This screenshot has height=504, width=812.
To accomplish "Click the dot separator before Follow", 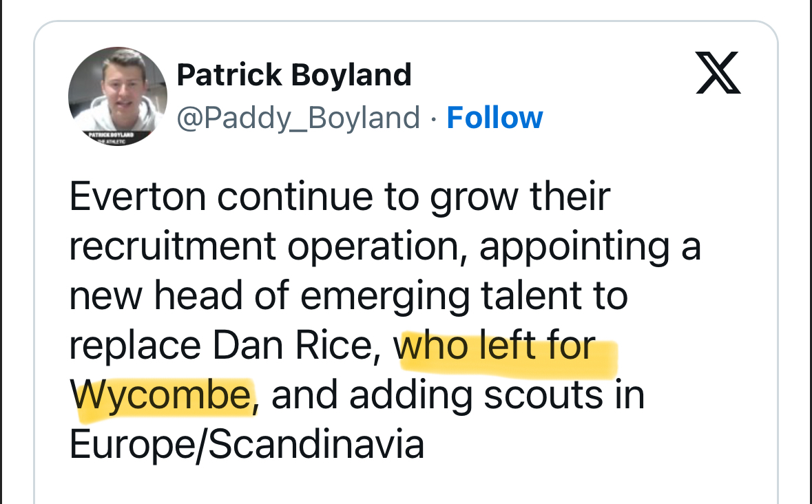I will 433,118.
